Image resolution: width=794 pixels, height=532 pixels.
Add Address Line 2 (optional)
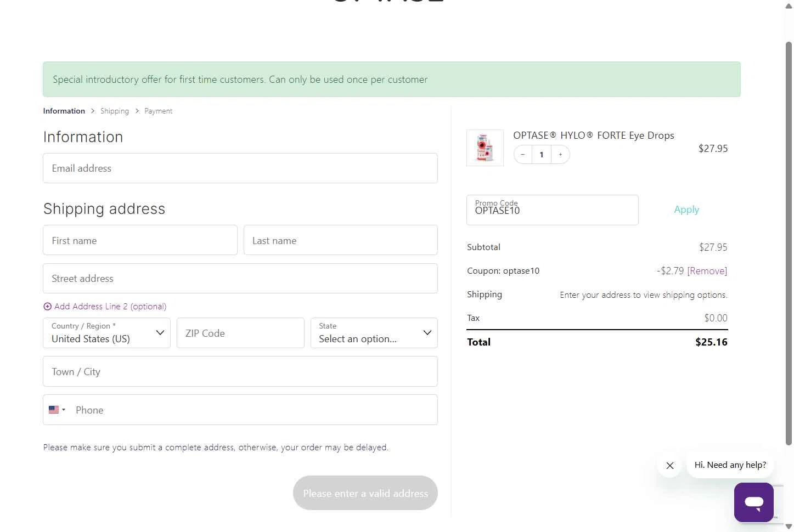pyautogui.click(x=105, y=307)
